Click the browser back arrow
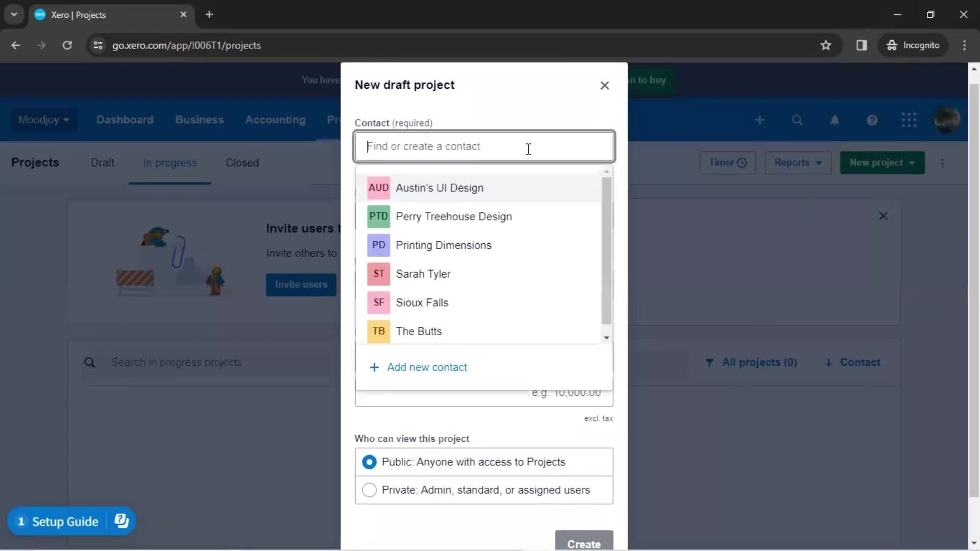The height and width of the screenshot is (551, 980). click(x=16, y=45)
